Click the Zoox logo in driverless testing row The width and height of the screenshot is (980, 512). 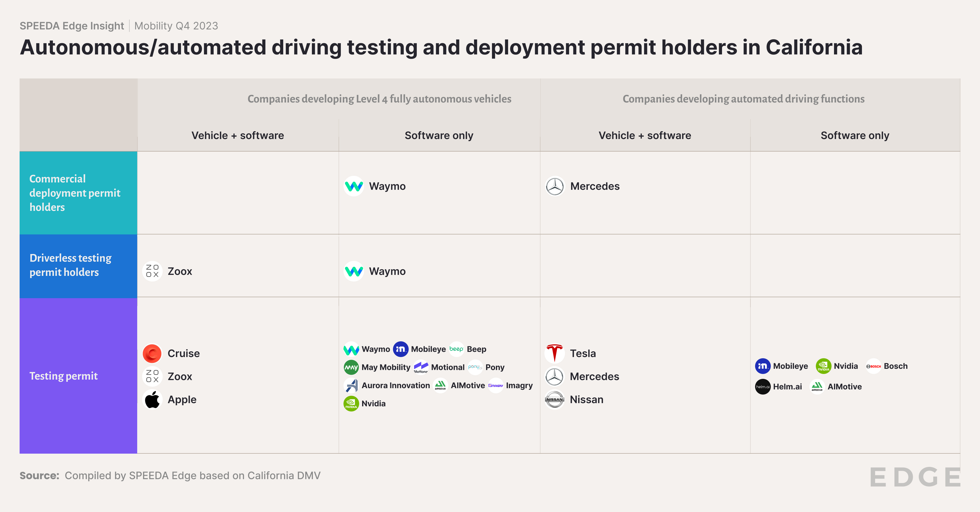(x=152, y=271)
